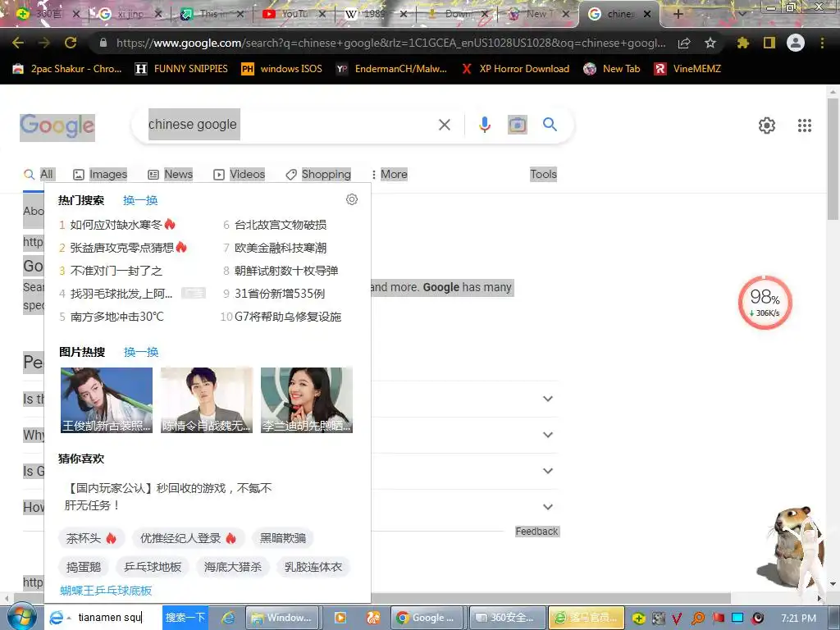This screenshot has width=840, height=630.
Task: Search by image with the camera icon
Action: tap(517, 125)
